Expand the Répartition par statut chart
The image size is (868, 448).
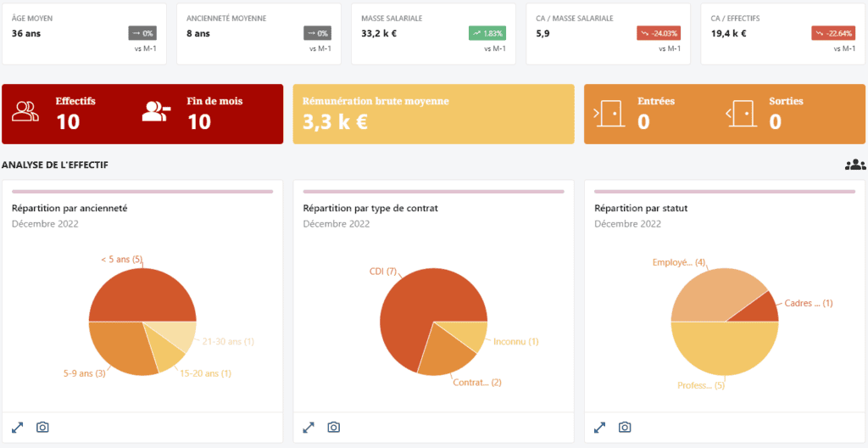click(600, 428)
